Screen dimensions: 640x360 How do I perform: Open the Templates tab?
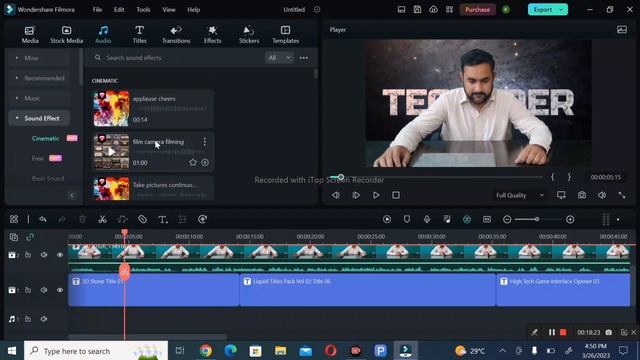tap(285, 35)
